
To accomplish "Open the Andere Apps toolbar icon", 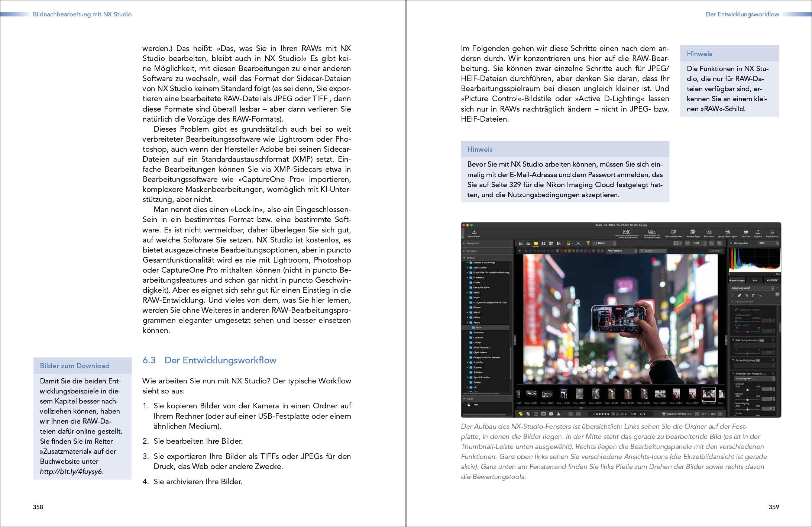I will (x=693, y=232).
